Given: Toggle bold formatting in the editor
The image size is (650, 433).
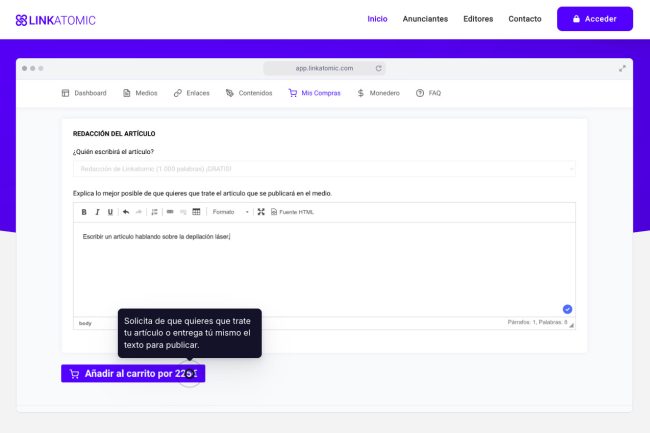Looking at the screenshot, I should tap(84, 212).
